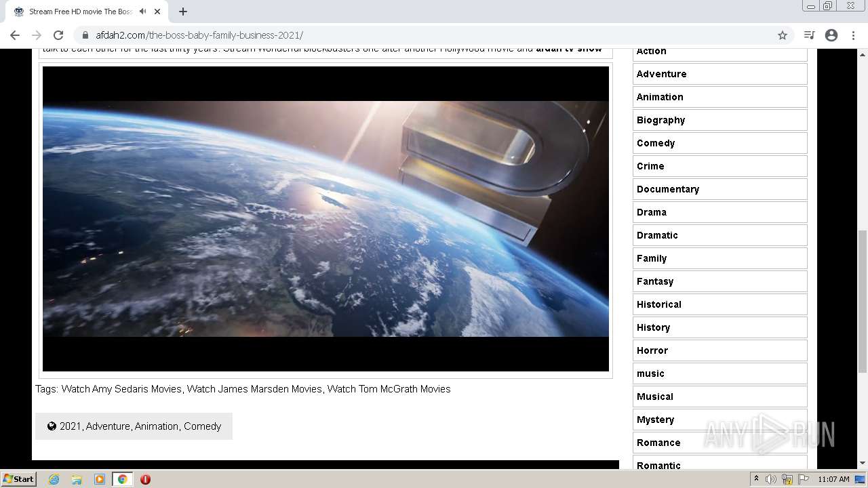Open the Family genre category
The image size is (868, 488).
click(x=720, y=258)
